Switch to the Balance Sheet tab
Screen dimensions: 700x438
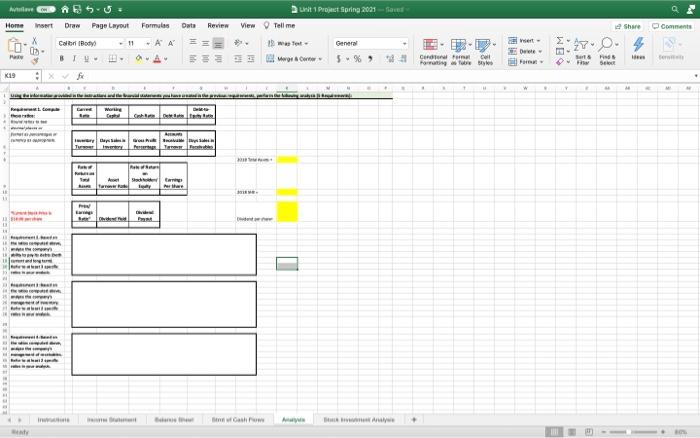click(174, 420)
